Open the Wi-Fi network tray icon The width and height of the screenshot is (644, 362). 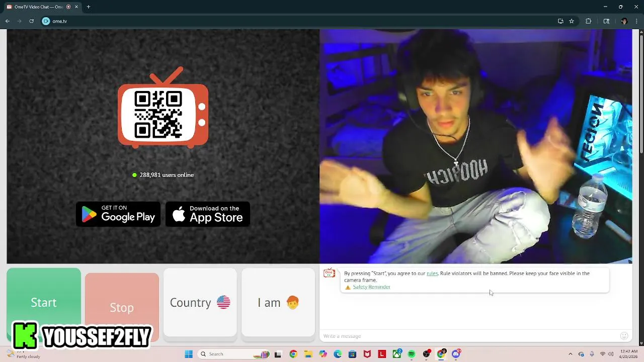pos(603,354)
